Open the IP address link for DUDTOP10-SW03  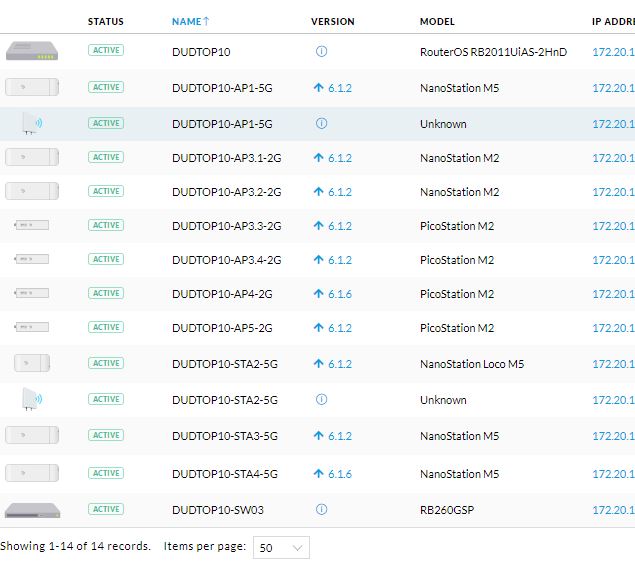(613, 510)
